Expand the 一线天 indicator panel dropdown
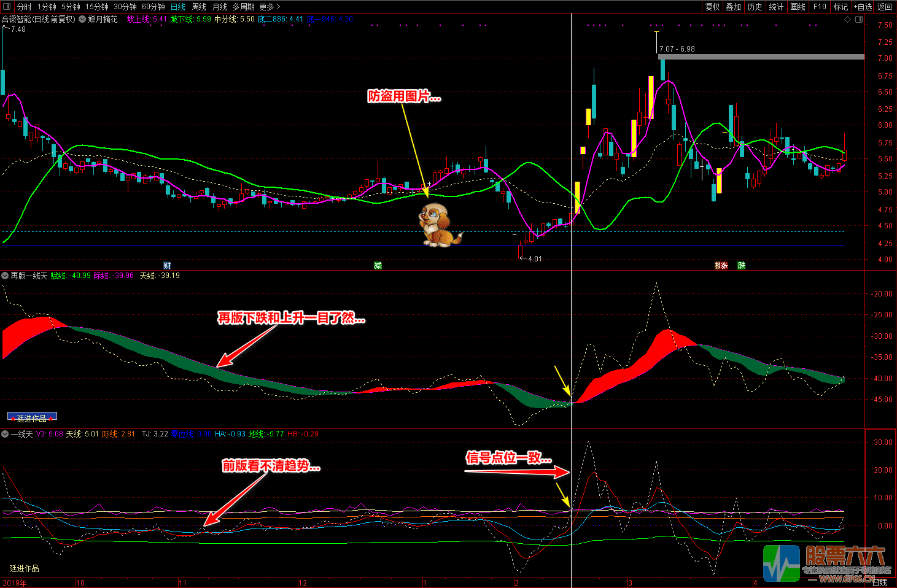This screenshot has height=588, width=897. pyautogui.click(x=5, y=434)
